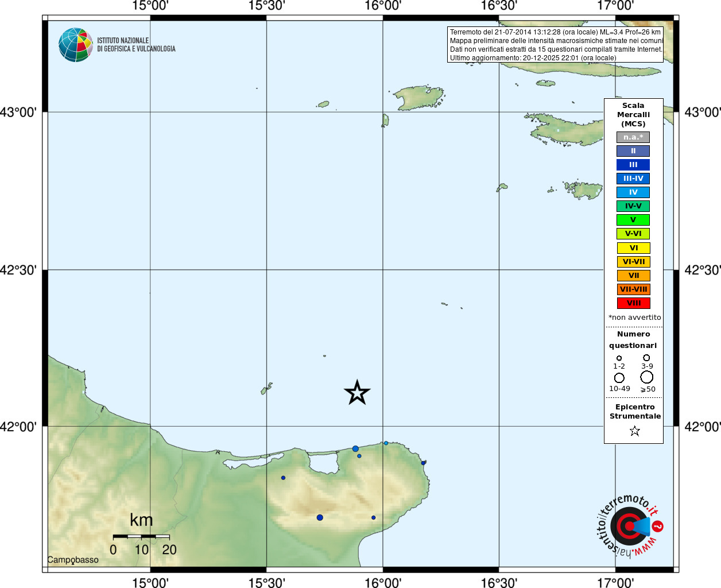Click the haisentitoilterremoto.it logo

(x=630, y=525)
